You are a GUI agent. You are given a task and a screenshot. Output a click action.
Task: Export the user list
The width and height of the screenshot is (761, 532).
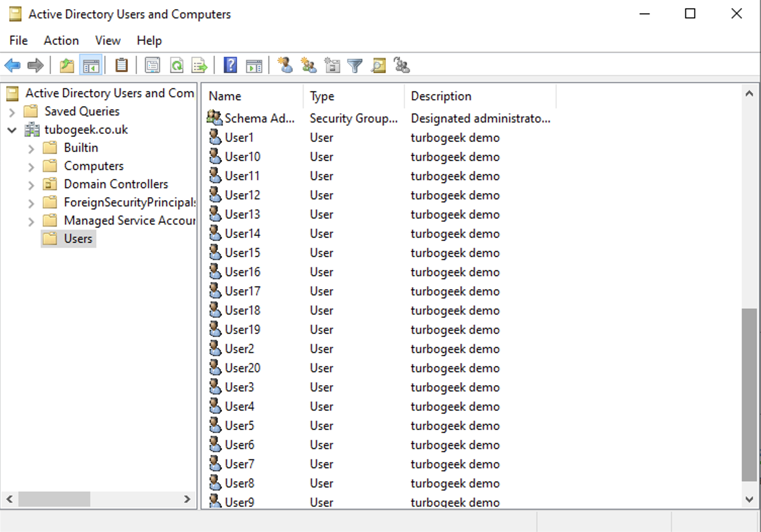[199, 65]
